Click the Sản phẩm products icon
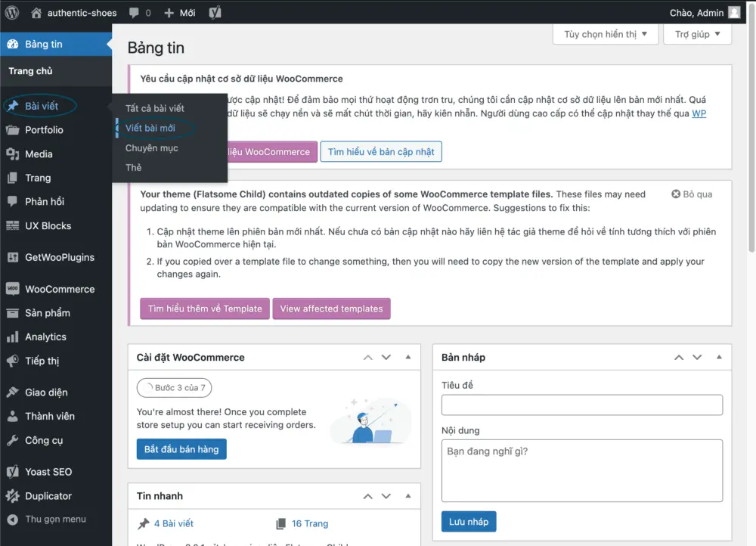This screenshot has height=546, width=756. coord(13,313)
